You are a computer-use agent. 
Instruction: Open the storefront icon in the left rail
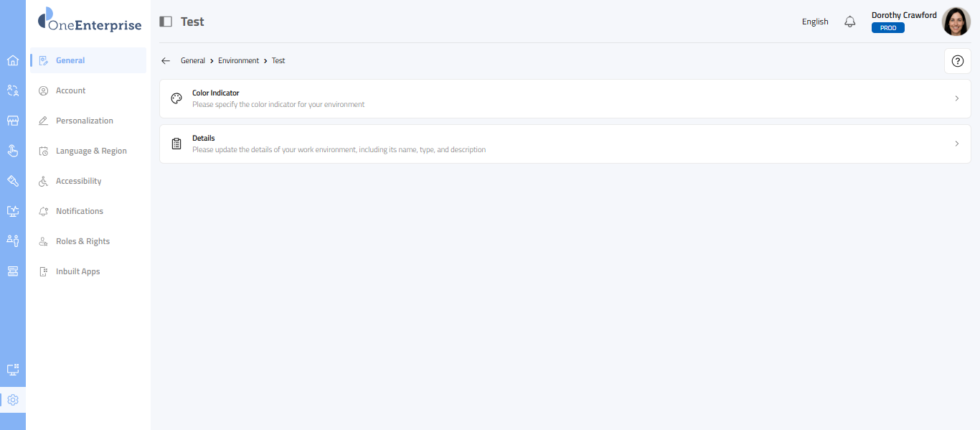pos(12,121)
